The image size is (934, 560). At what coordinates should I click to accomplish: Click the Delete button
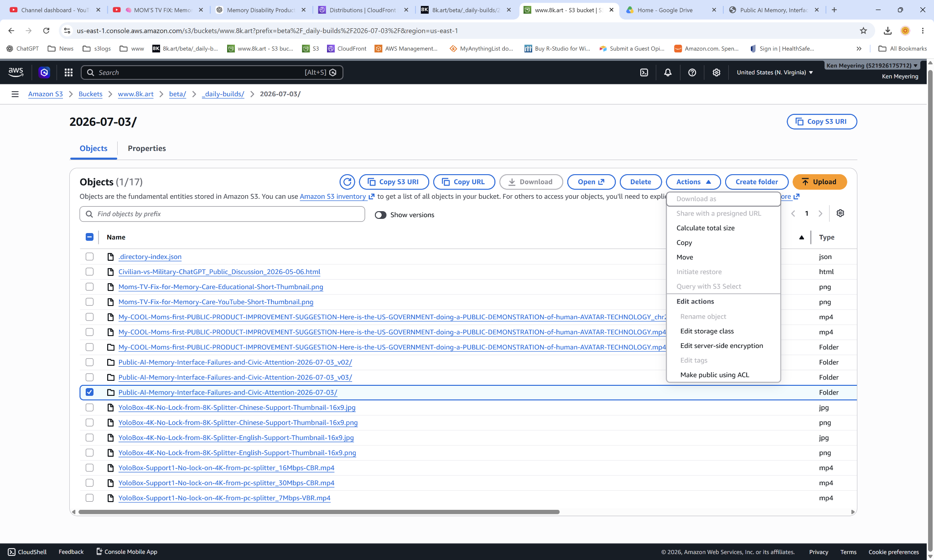click(x=640, y=182)
